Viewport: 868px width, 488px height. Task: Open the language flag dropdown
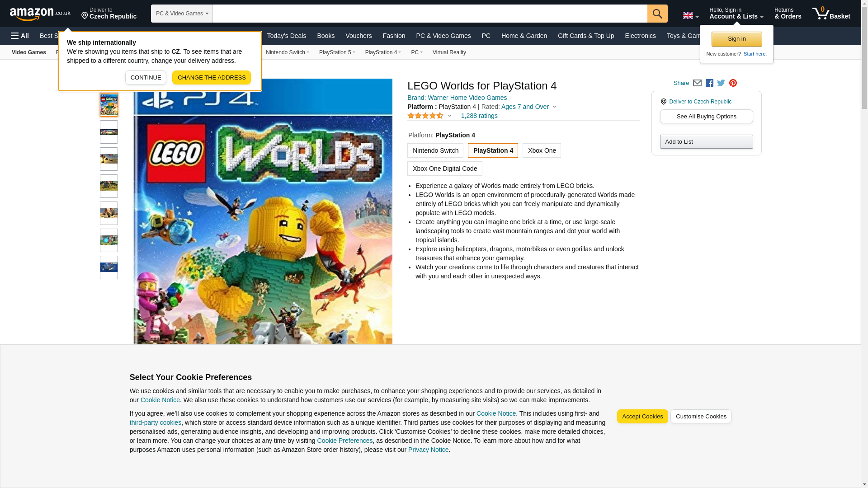click(691, 16)
